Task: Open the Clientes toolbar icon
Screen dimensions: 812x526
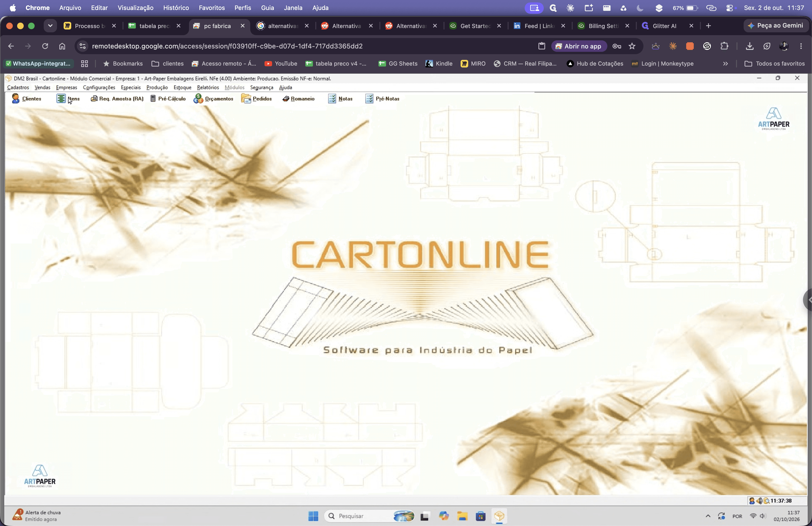Action: tap(26, 99)
